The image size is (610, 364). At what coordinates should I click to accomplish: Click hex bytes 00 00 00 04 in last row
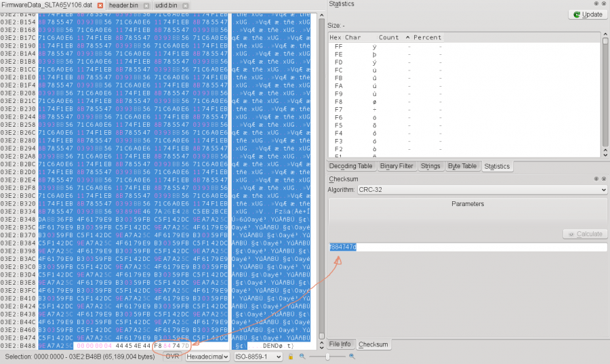click(x=94, y=345)
